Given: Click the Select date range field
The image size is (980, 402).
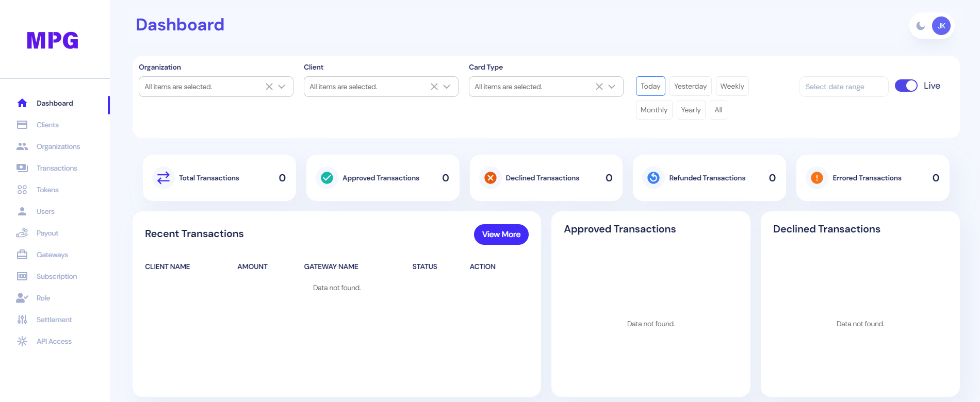Looking at the screenshot, I should (x=843, y=87).
